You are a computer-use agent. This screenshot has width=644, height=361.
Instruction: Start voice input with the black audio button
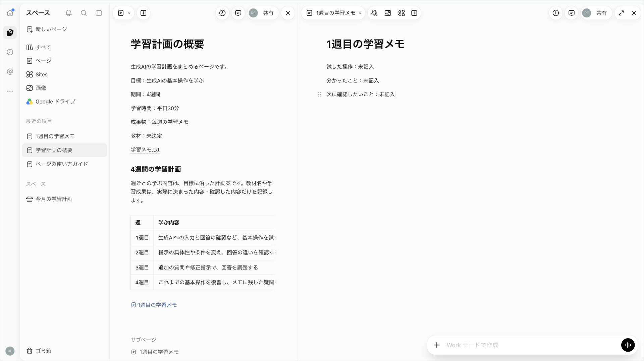[628, 345]
